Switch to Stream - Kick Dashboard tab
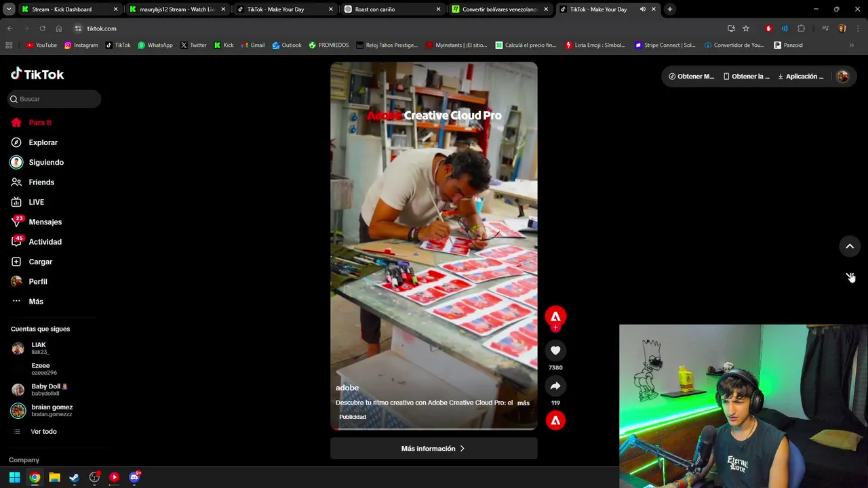The height and width of the screenshot is (488, 868). pos(68,9)
